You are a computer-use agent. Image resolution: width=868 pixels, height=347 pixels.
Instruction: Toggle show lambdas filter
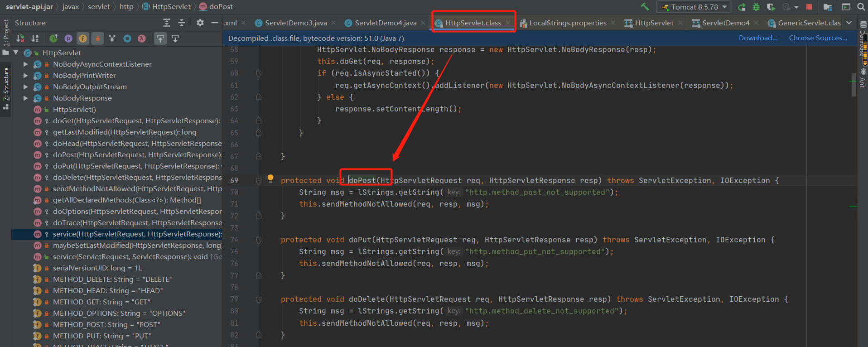coord(142,39)
